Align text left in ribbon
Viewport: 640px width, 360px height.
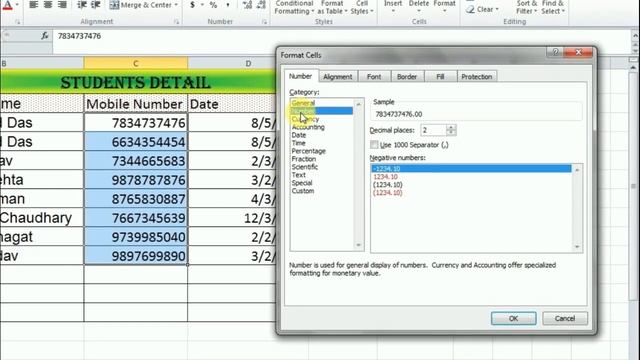click(33, 4)
